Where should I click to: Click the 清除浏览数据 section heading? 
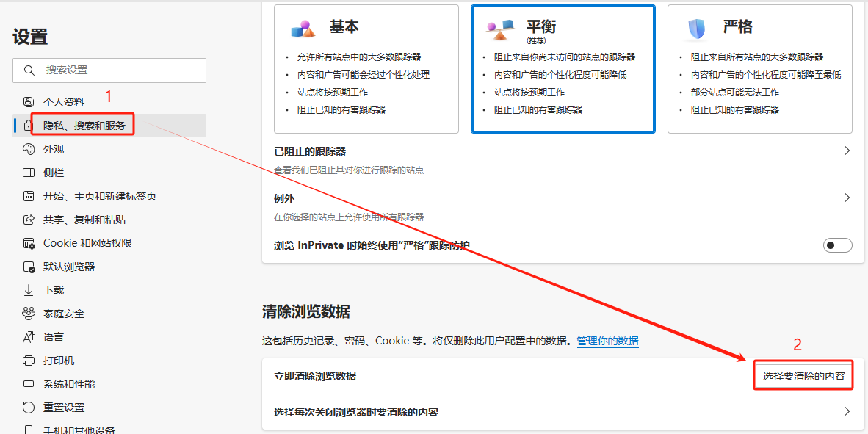[305, 311]
